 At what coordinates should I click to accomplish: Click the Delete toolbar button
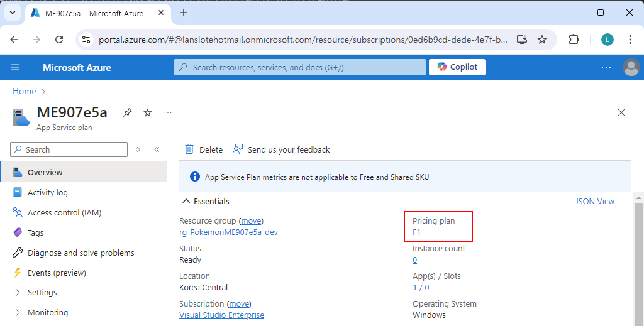(204, 149)
